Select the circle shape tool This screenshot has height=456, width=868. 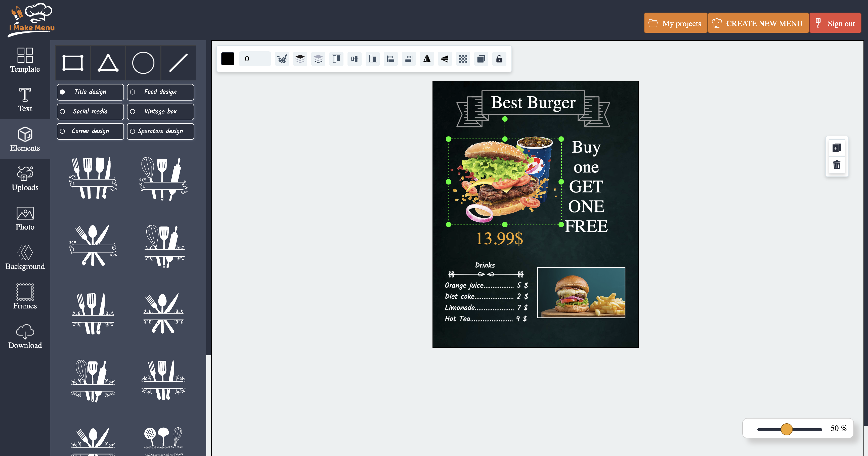[143, 63]
